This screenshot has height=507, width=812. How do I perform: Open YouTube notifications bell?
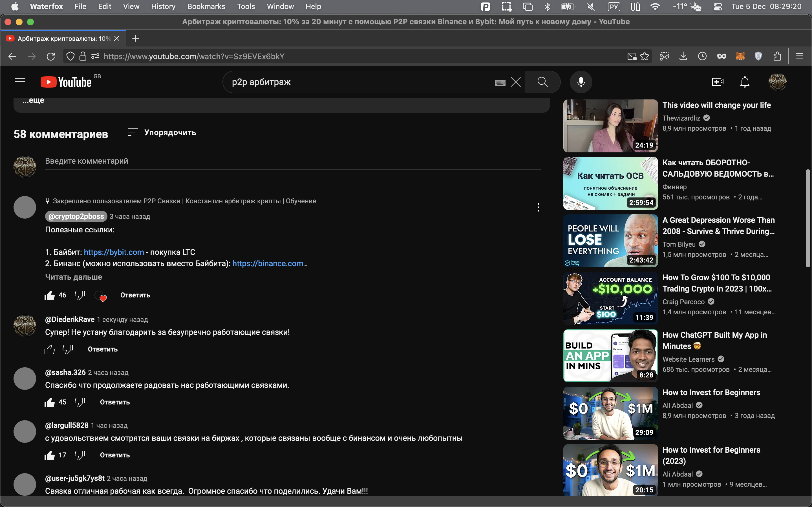[x=745, y=82]
